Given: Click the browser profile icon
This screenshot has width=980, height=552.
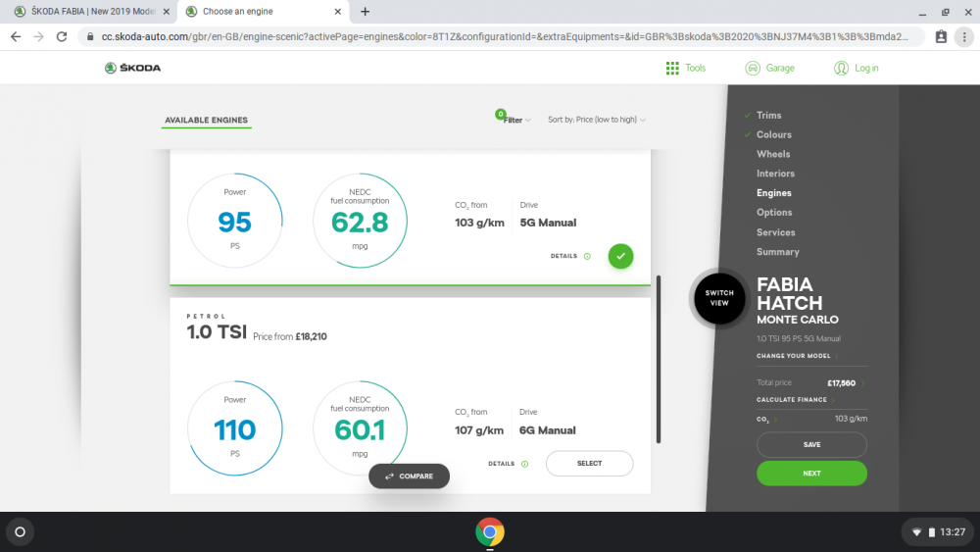Looking at the screenshot, I should 941,37.
